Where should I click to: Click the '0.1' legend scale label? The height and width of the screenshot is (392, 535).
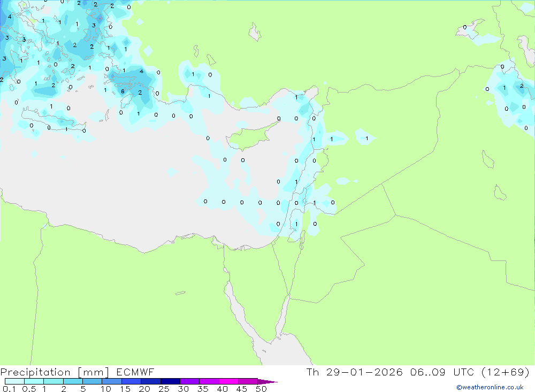click(9, 389)
